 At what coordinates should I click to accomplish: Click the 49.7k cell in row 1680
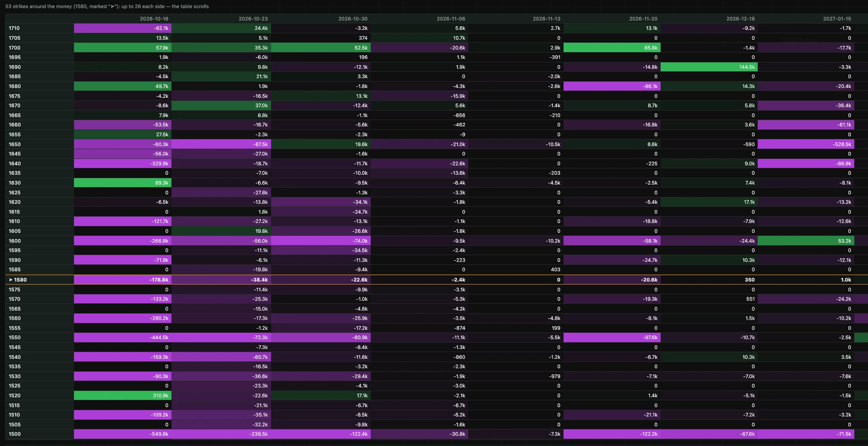pyautogui.click(x=123, y=86)
